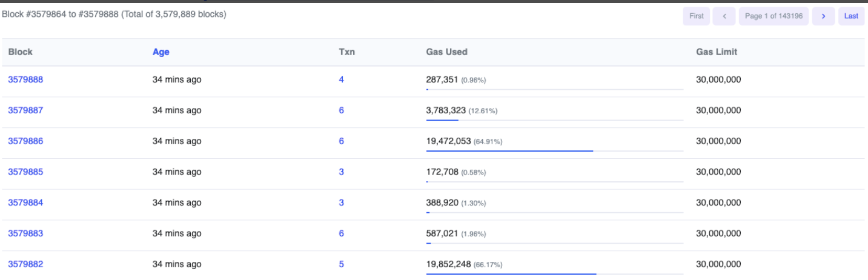This screenshot has height=280, width=868.
Task: View the 5 transactions of block 3579882
Action: pyautogui.click(x=342, y=265)
